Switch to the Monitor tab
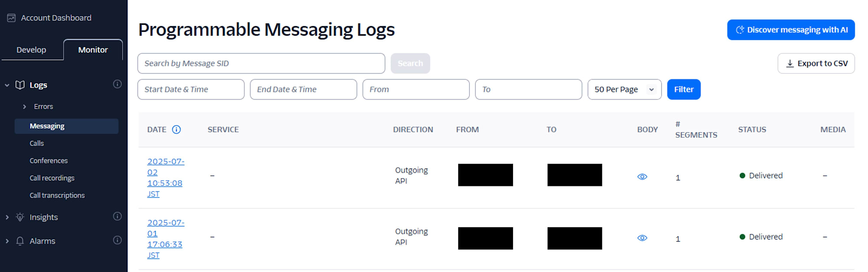This screenshot has width=868, height=272. (x=93, y=50)
